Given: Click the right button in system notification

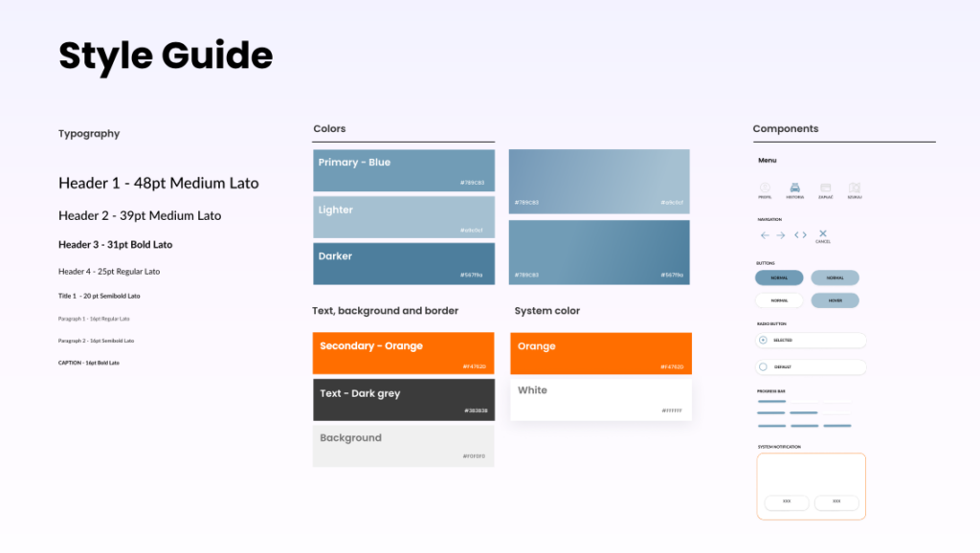Looking at the screenshot, I should point(836,501).
